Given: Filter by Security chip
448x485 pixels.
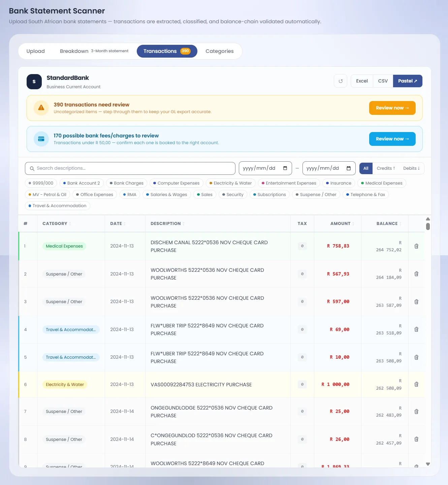Looking at the screenshot, I should (x=233, y=195).
